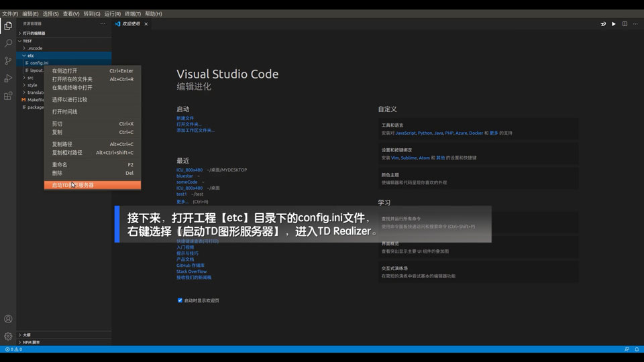Click the split editor icon
The width and height of the screenshot is (644, 362).
[625, 24]
